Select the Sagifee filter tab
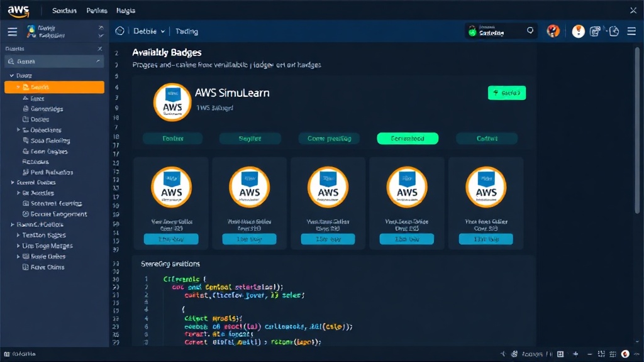644x362 pixels. point(250,138)
